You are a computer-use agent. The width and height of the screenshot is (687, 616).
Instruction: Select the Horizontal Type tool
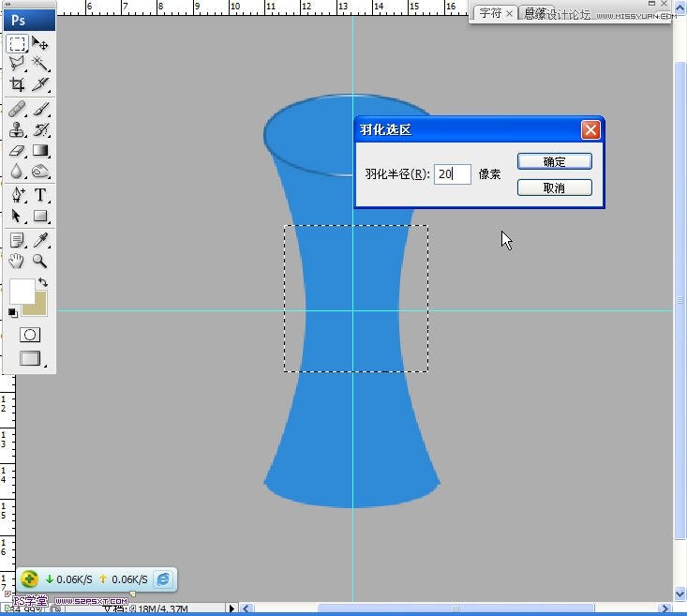[40, 195]
